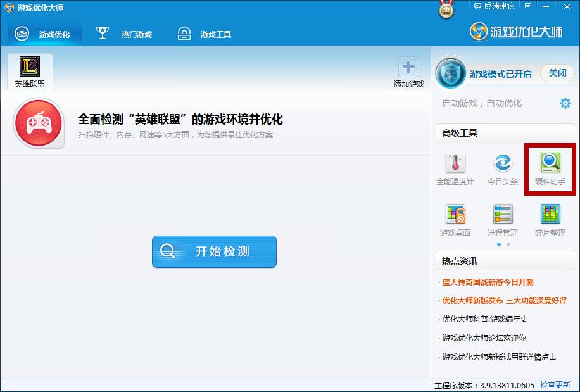Click the 开始检测 start scan button
Screen dimensions: 580x392
(x=214, y=251)
